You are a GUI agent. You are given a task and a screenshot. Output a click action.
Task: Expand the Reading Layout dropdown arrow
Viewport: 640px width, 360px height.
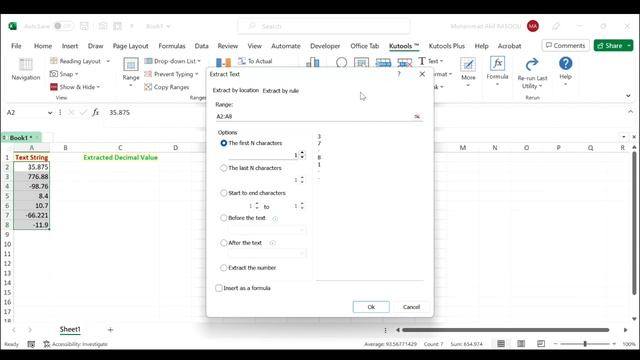[108, 61]
